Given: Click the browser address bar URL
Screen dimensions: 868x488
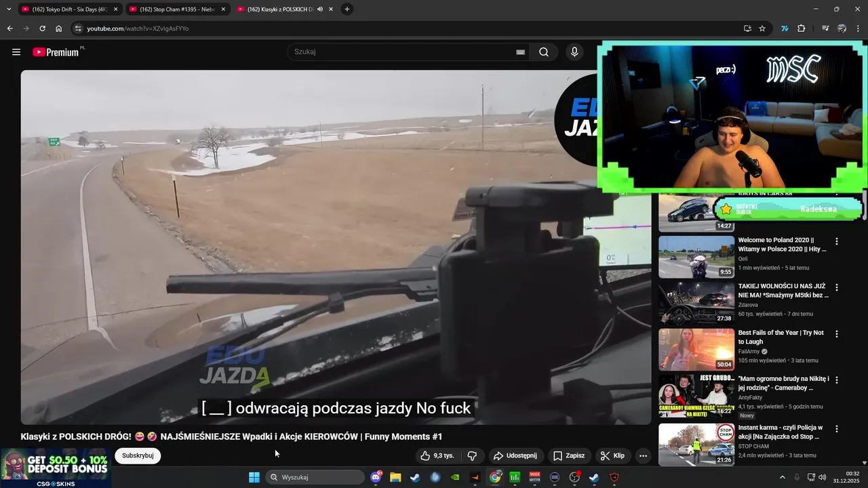Looking at the screenshot, I should (x=138, y=28).
